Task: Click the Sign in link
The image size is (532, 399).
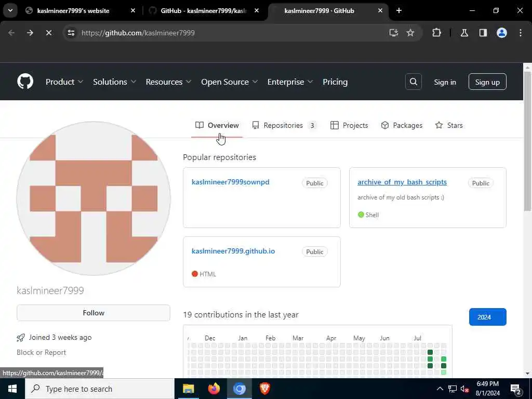Action: [445, 82]
